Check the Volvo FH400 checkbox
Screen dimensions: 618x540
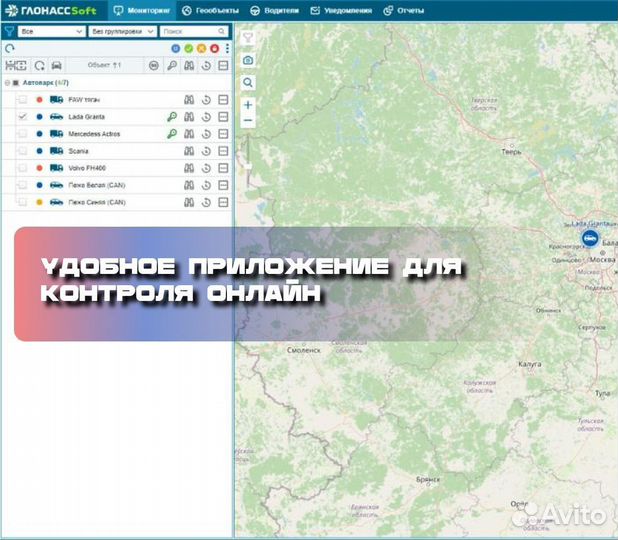pyautogui.click(x=22, y=168)
